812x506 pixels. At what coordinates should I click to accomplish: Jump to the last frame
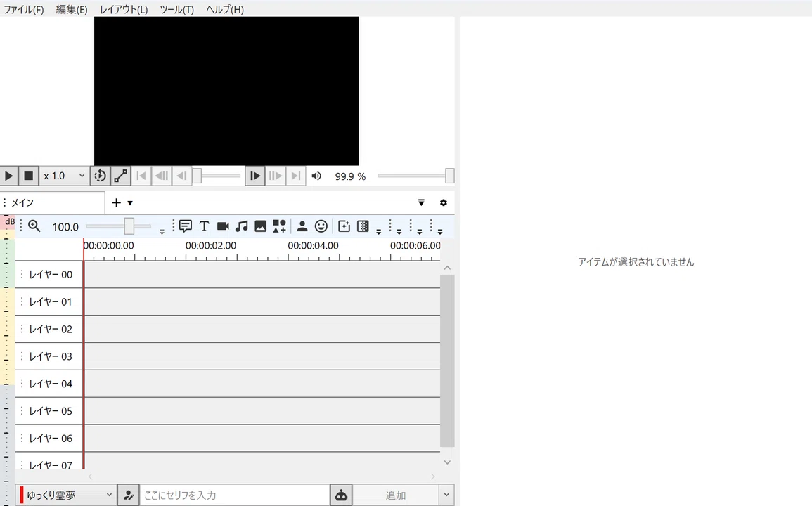coord(296,176)
